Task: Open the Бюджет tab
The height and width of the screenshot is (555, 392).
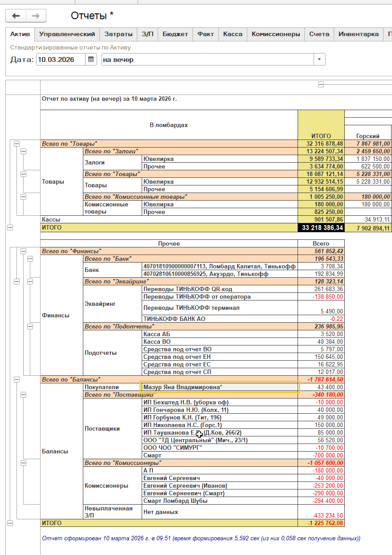Action: click(x=175, y=34)
